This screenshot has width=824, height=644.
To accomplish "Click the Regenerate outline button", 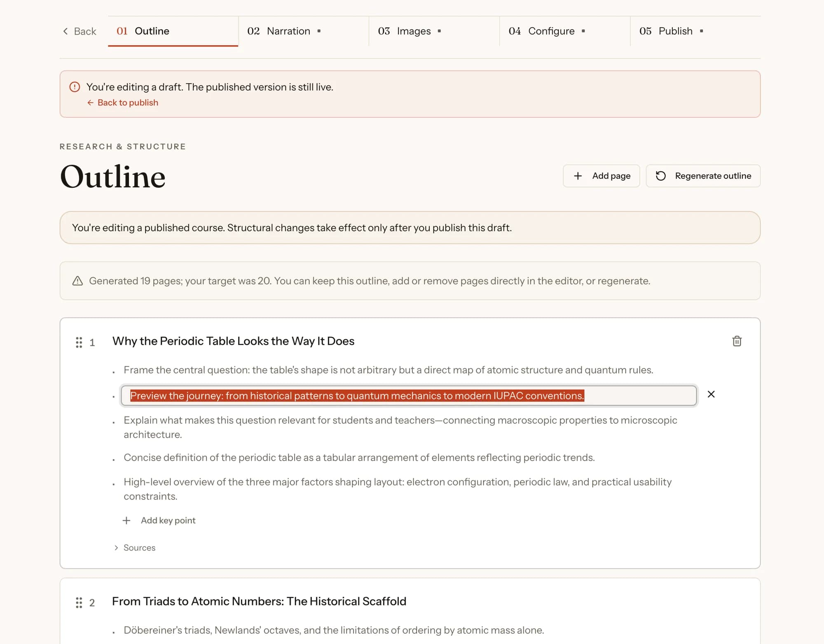I will (703, 176).
